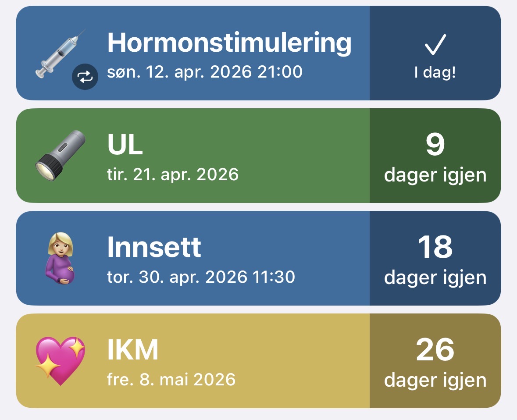Select the date tor. 30. apr. 2026 11:30
This screenshot has width=517, height=420.
[201, 277]
